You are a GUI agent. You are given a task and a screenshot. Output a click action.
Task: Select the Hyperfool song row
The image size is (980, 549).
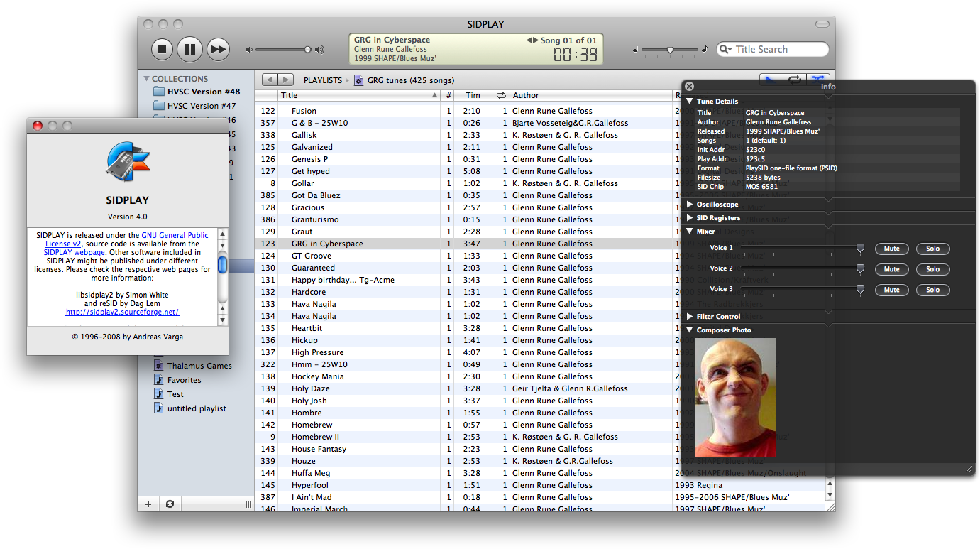coord(539,485)
